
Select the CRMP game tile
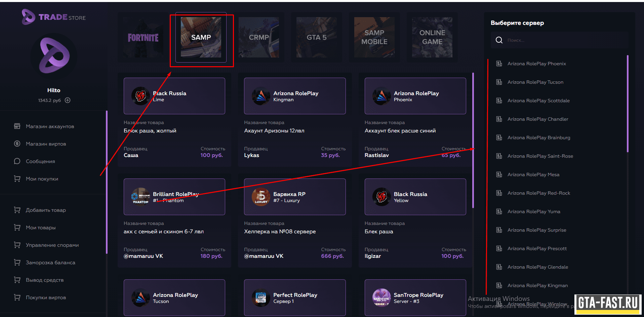(x=259, y=37)
